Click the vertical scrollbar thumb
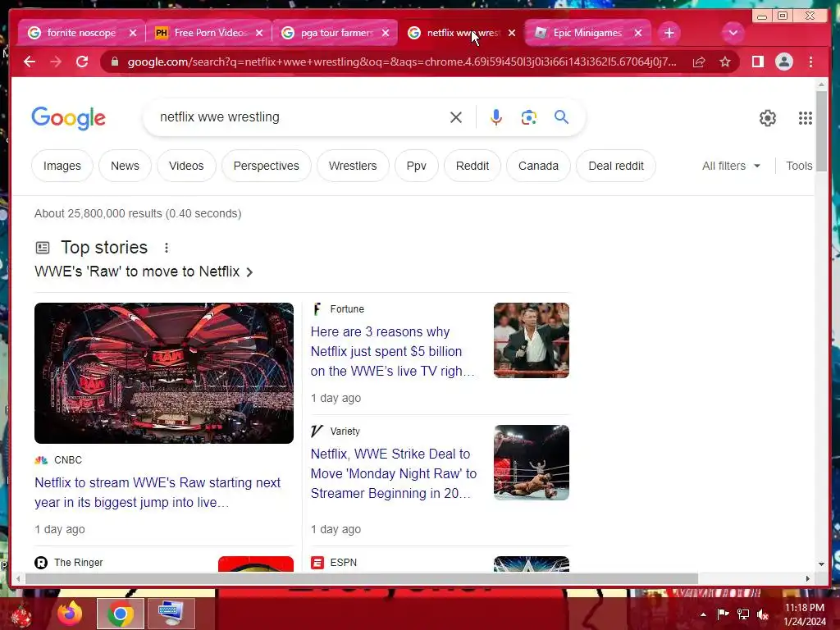 pos(821,131)
